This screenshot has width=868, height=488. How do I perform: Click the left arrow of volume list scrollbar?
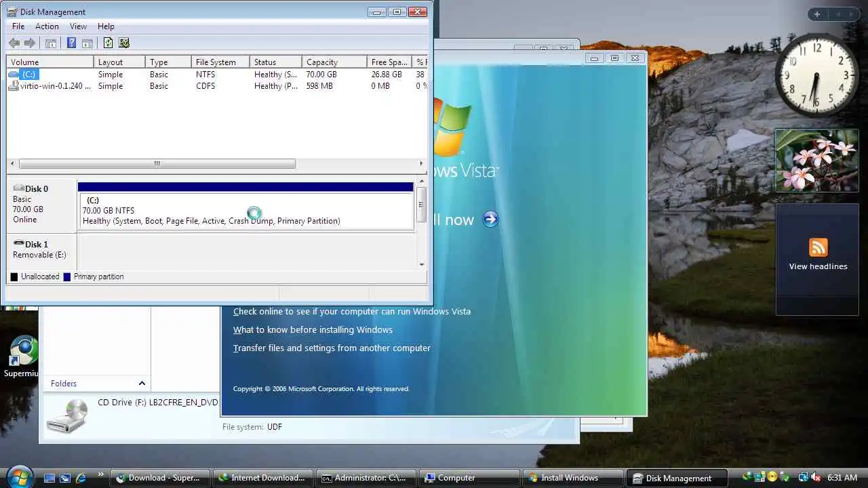click(x=12, y=163)
